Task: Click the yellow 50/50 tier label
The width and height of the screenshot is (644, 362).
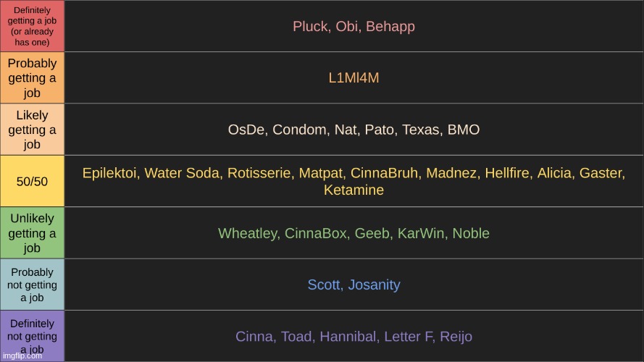Action: tap(32, 181)
